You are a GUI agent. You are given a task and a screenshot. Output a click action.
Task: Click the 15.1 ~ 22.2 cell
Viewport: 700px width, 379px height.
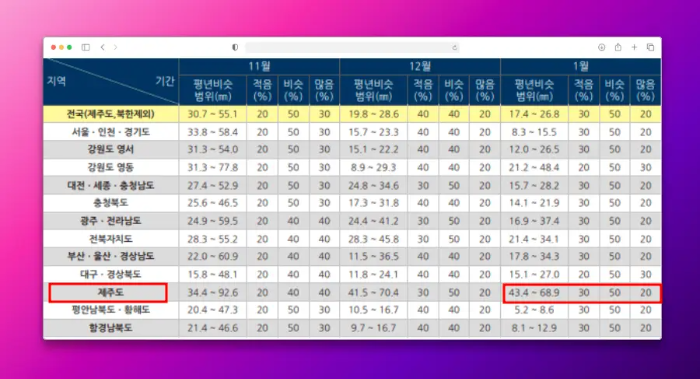tap(374, 150)
